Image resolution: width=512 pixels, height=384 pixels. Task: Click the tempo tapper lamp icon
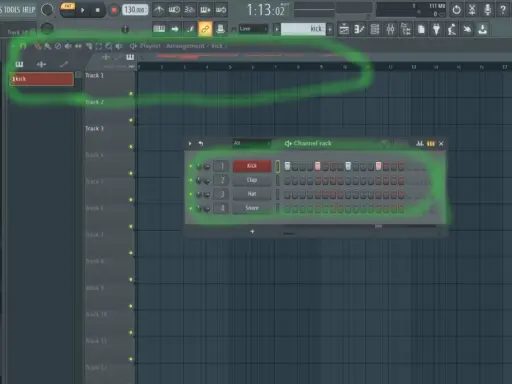(452, 29)
